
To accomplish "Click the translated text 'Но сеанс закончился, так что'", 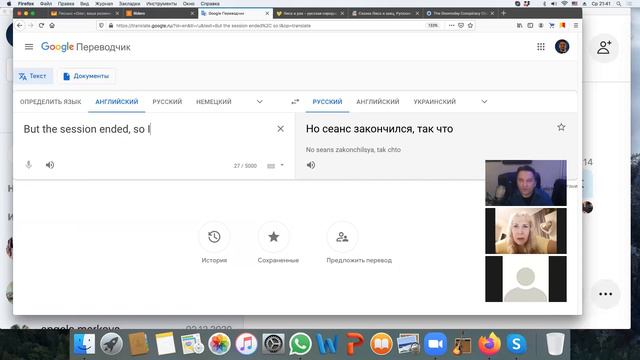I will (380, 129).
